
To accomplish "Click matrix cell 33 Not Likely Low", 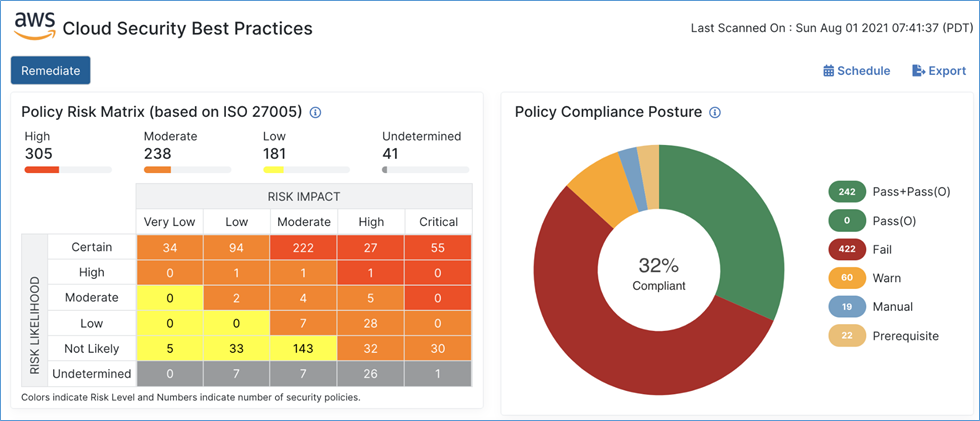I will pos(237,349).
